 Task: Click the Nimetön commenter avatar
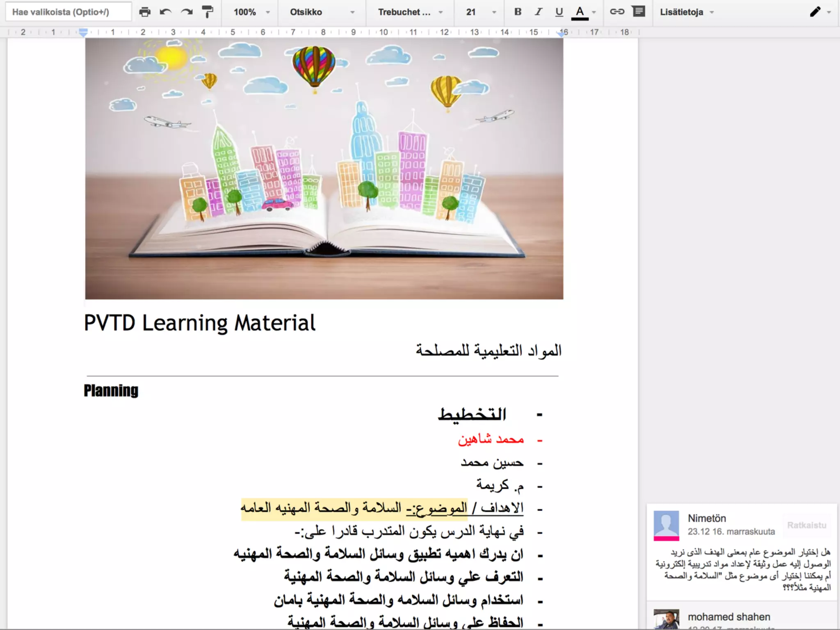(666, 525)
